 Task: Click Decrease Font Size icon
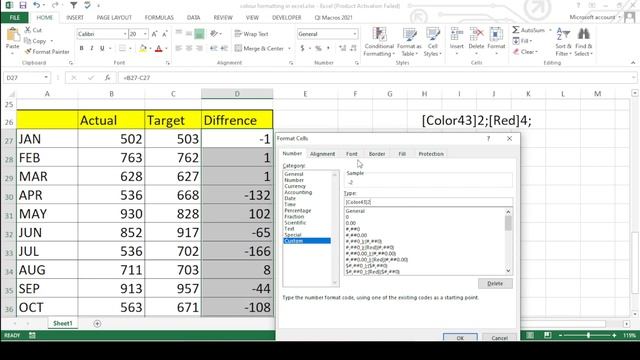pos(164,34)
